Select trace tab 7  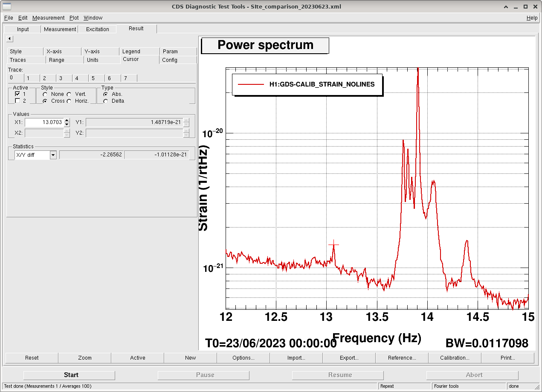pyautogui.click(x=129, y=78)
